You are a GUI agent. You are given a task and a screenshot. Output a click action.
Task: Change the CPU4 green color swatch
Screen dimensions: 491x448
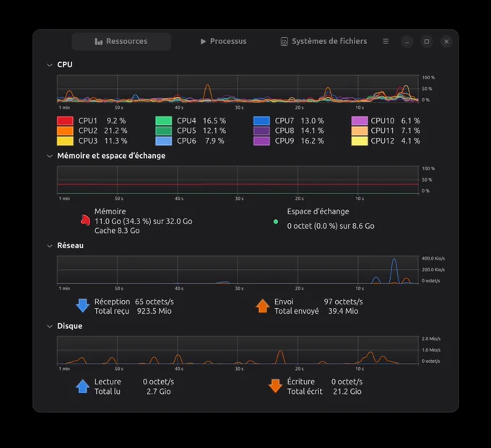(x=163, y=120)
